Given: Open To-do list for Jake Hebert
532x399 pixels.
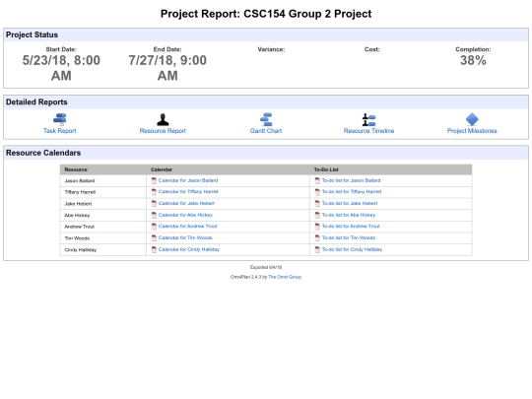Looking at the screenshot, I should point(350,203).
